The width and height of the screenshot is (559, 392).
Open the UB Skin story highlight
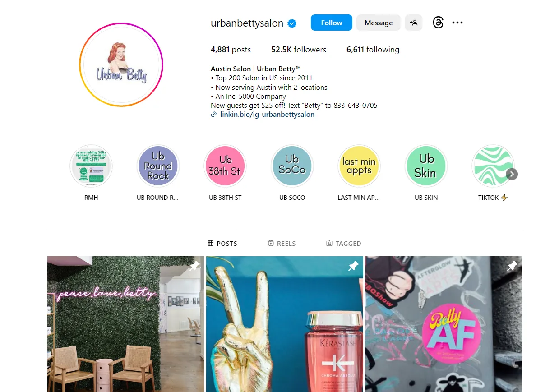(426, 166)
